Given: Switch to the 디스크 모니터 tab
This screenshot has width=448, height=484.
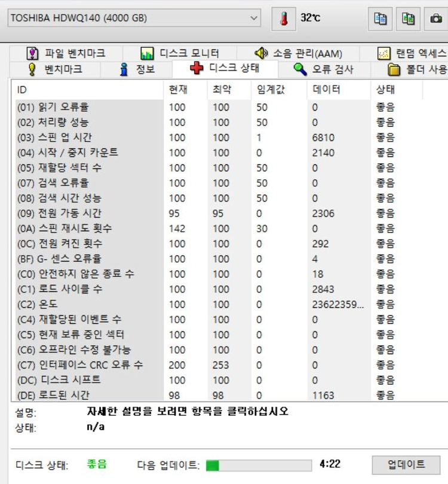Looking at the screenshot, I should point(180,53).
